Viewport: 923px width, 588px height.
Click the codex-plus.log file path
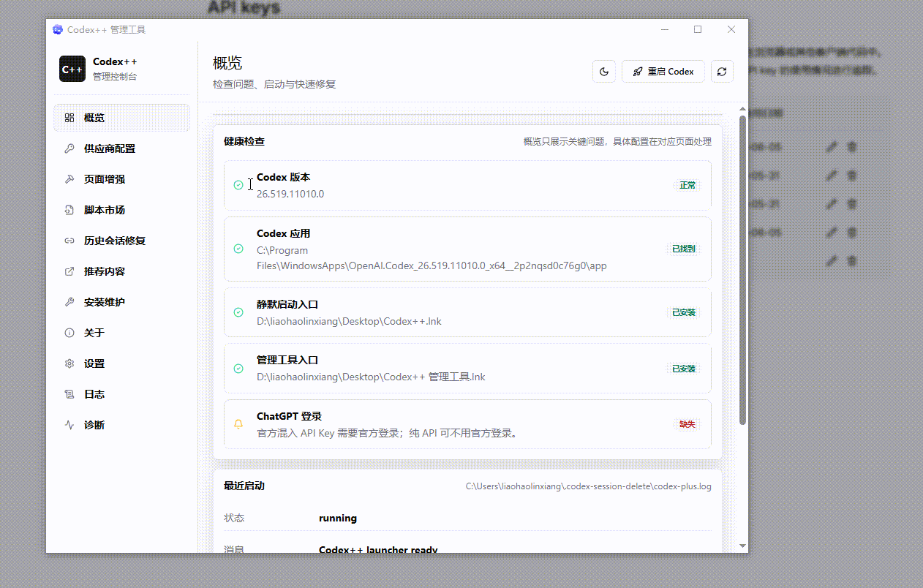tap(589, 486)
